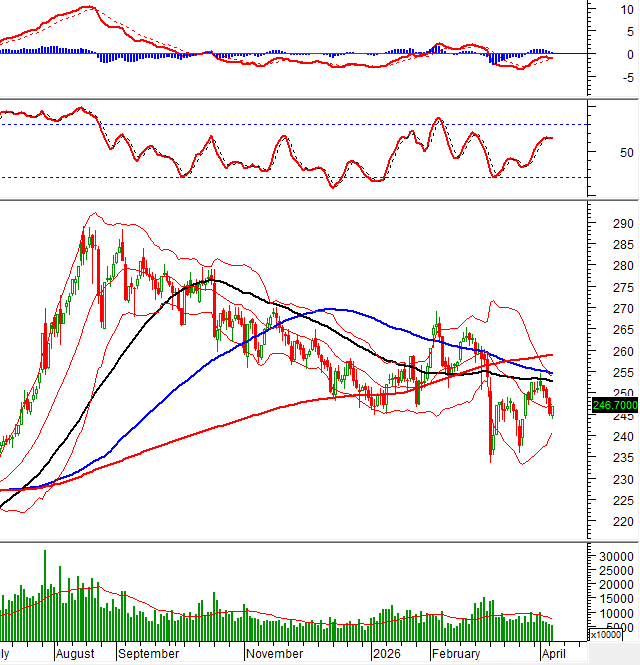The height and width of the screenshot is (665, 640).
Task: Click the 2026 year marker on axis
Action: [386, 653]
